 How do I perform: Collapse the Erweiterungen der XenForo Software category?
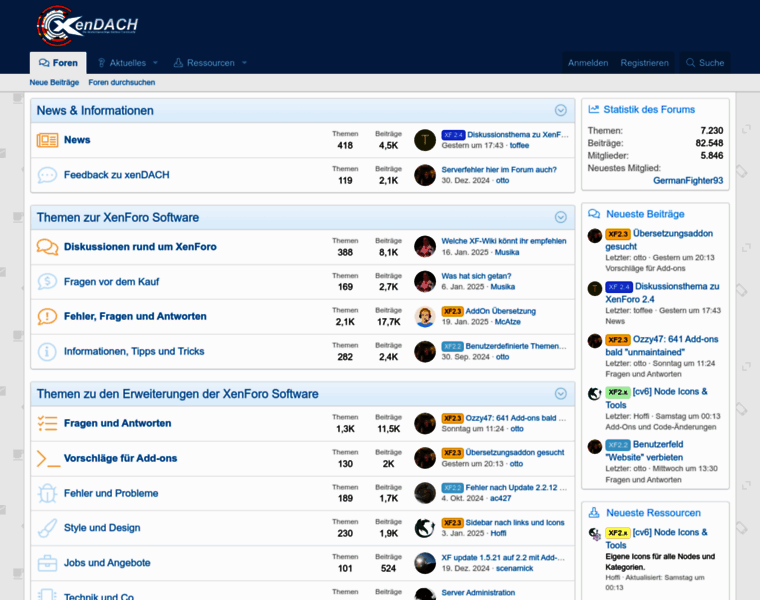coord(561,394)
